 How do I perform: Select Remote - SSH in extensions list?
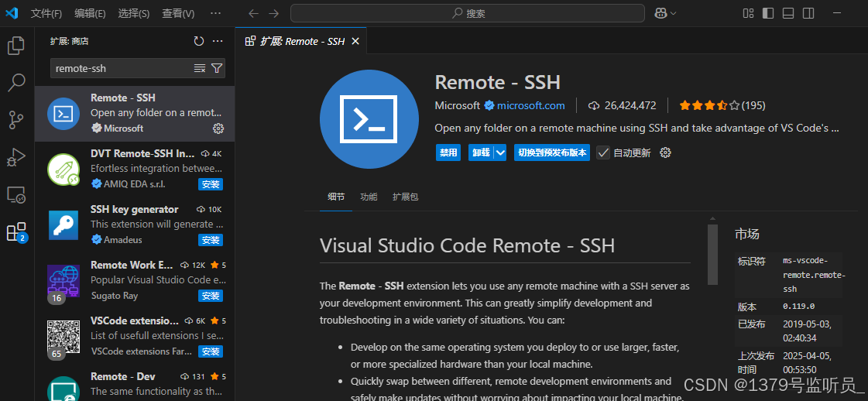(135, 113)
